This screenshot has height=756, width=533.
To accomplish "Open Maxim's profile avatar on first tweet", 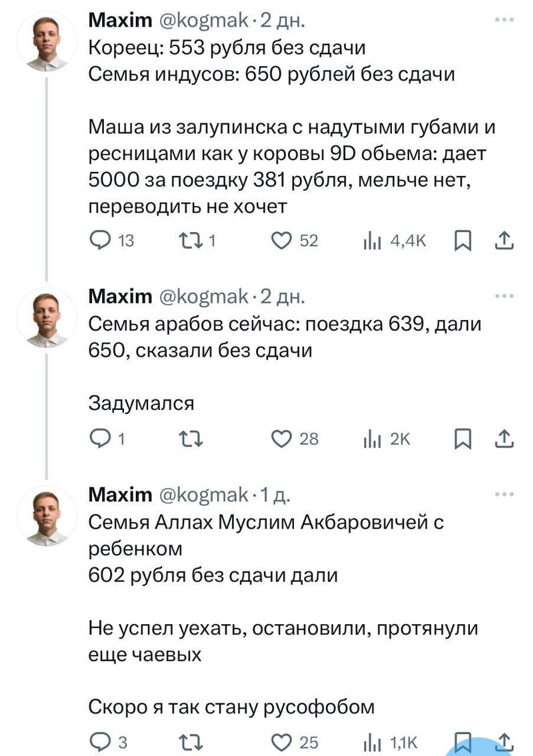I will point(47,41).
